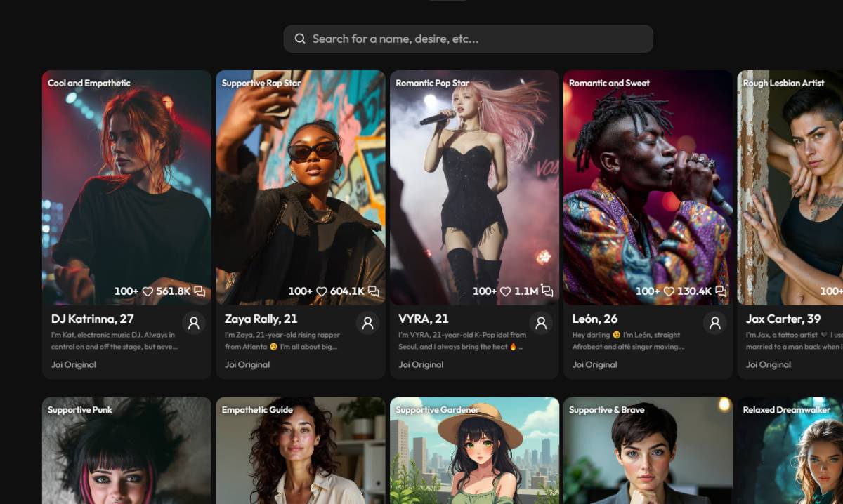Image resolution: width=843 pixels, height=504 pixels.
Task: Like Zaya Rally via heart icon
Action: coord(321,291)
